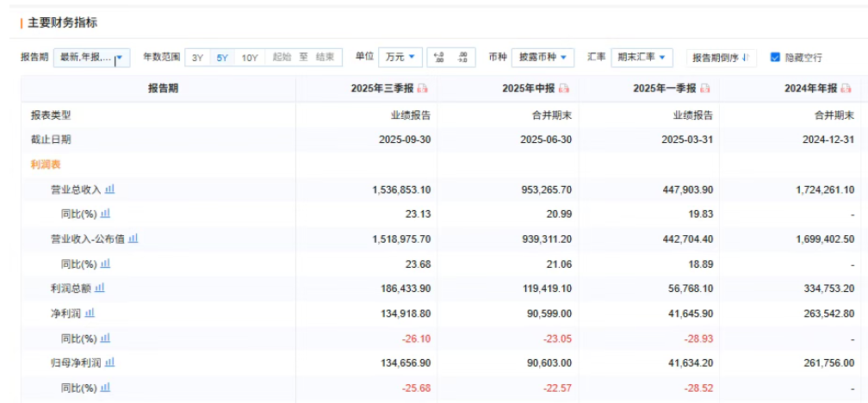Uncheck the 隐藏空行 checkbox
868x403 pixels.
click(775, 57)
